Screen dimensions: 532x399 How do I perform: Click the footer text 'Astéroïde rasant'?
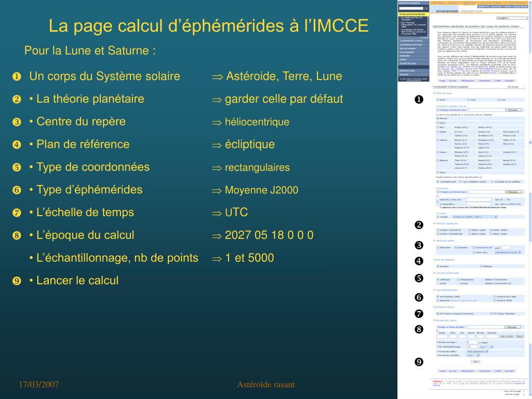tap(265, 384)
